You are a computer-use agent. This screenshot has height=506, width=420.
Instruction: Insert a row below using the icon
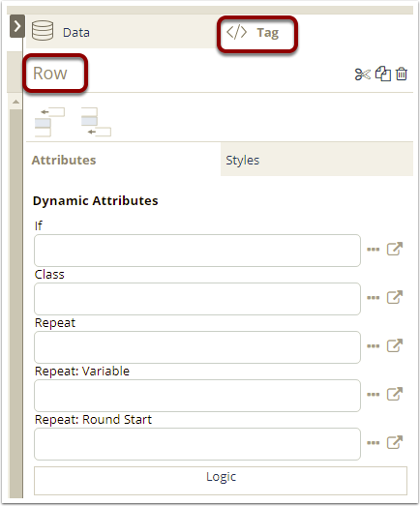(x=96, y=122)
